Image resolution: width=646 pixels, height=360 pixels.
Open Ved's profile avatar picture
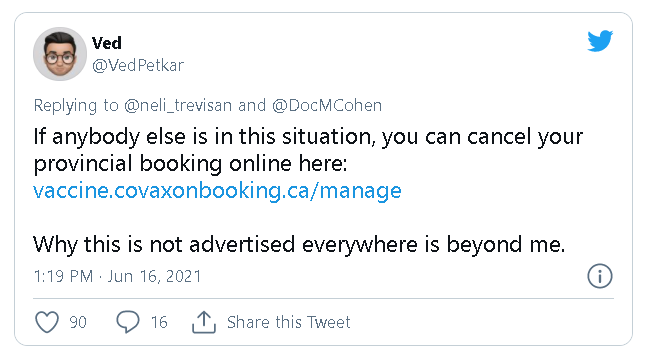click(60, 54)
